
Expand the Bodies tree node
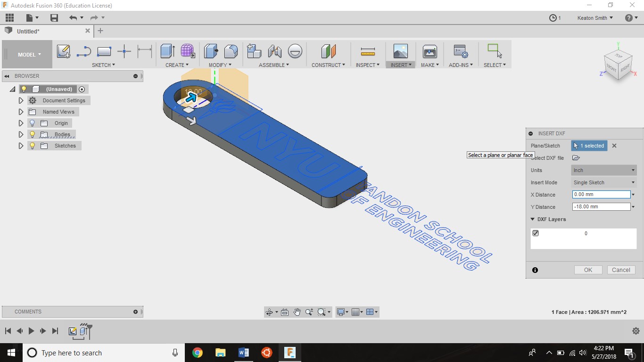21,134
